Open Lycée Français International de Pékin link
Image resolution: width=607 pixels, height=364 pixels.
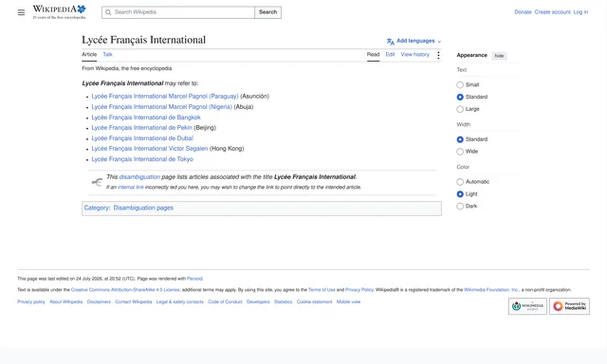pyautogui.click(x=141, y=128)
